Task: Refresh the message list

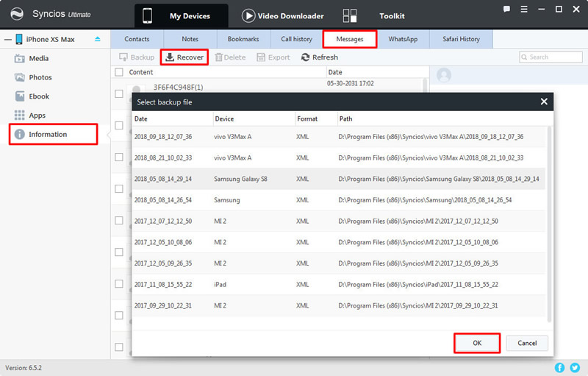Action: (x=320, y=57)
